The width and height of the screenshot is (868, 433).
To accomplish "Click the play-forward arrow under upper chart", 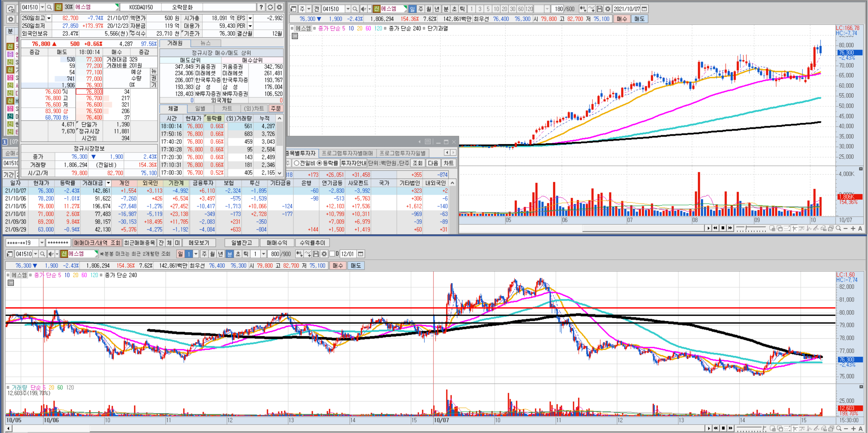I will pyautogui.click(x=708, y=228).
